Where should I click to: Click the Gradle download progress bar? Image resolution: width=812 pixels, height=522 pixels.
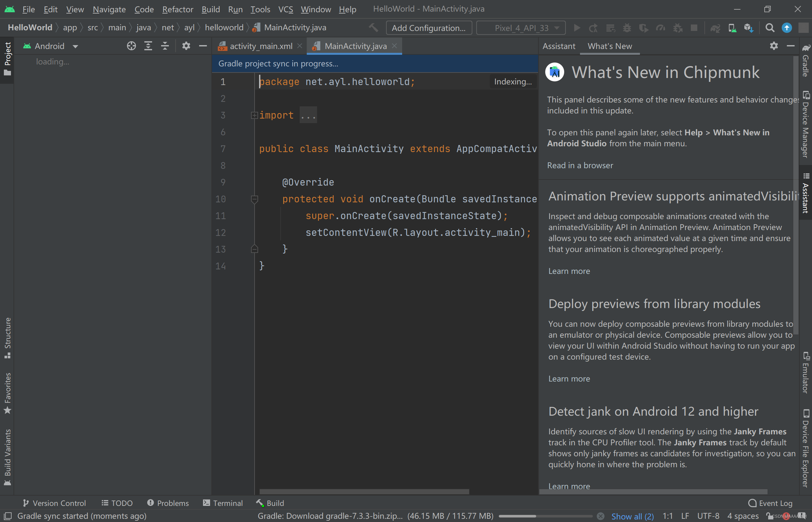coord(545,516)
